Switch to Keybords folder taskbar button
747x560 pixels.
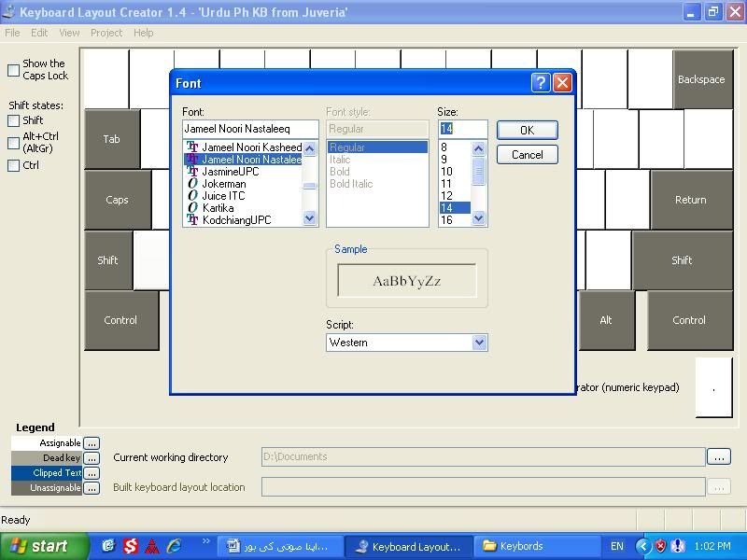click(536, 546)
